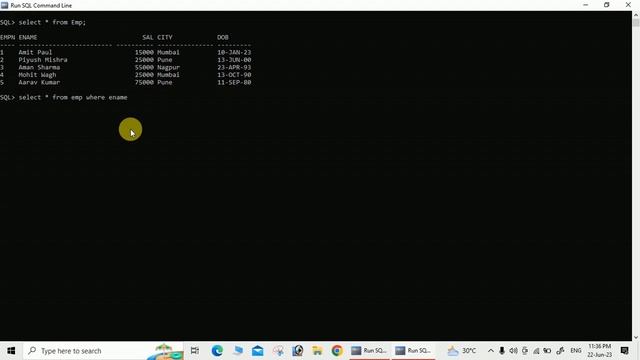Launch Google Chrome from the taskbar
The height and width of the screenshot is (360, 640).
click(x=337, y=351)
